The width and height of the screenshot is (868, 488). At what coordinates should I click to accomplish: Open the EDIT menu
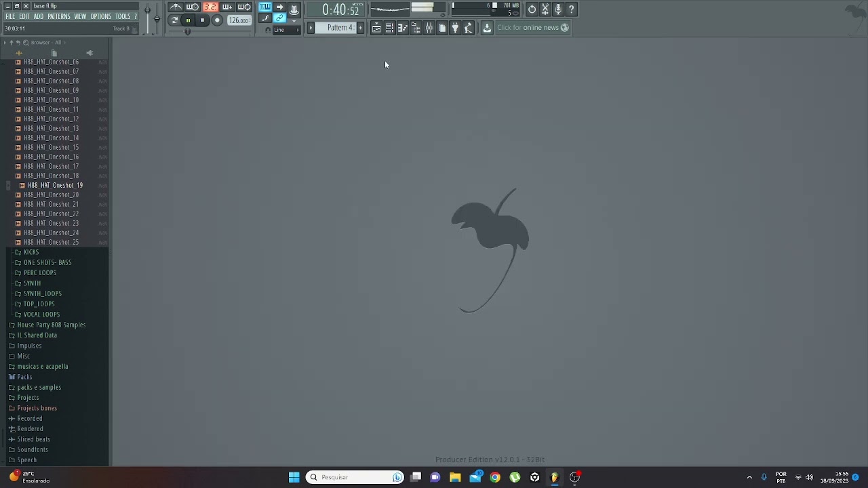pyautogui.click(x=24, y=16)
